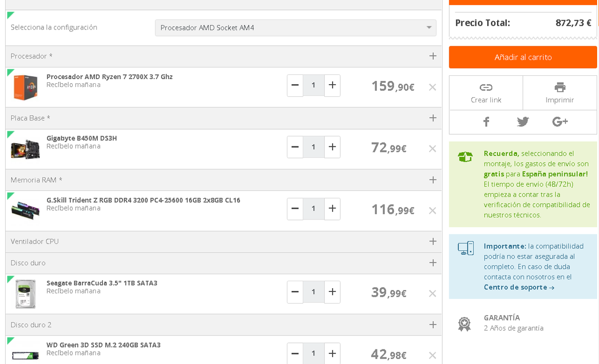Click the G.Skill RAM quantity input field
This screenshot has width=599, height=364.
point(314,209)
